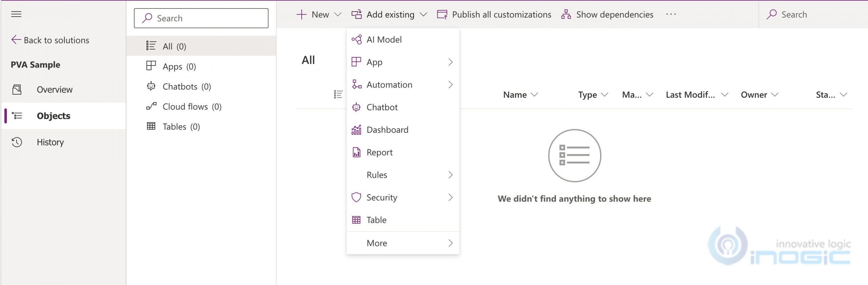Select AI Model from the menu
Screen dimensions: 868x285
coord(403,40)
